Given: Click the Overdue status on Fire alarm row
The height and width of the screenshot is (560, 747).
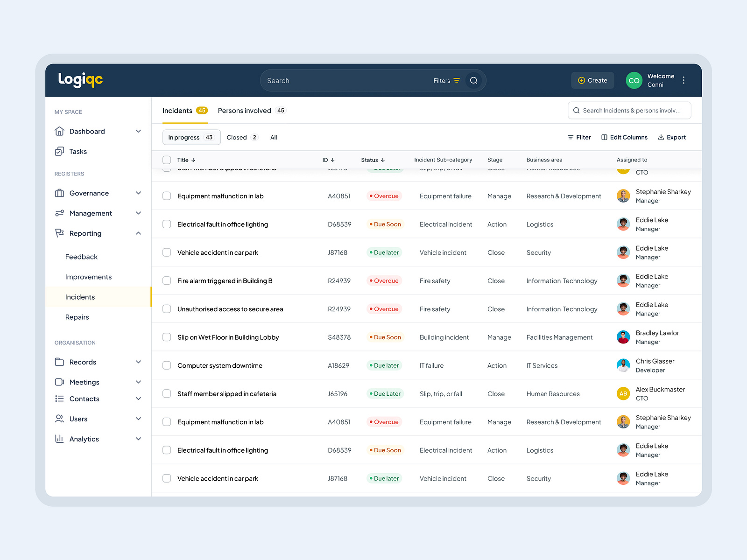Looking at the screenshot, I should pos(384,280).
